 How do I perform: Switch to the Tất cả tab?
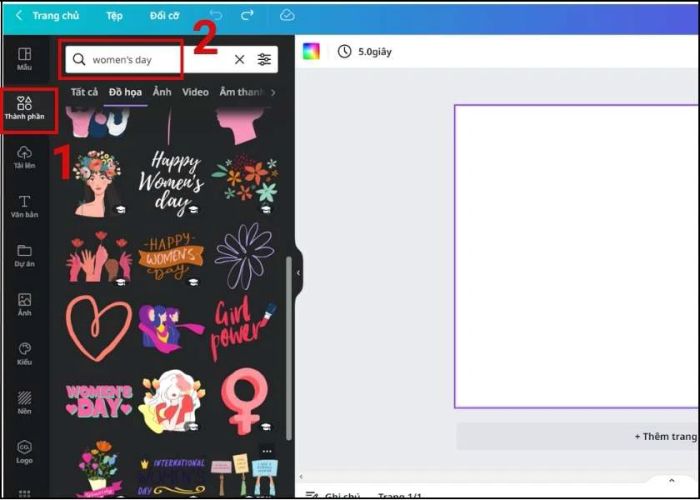coord(84,92)
